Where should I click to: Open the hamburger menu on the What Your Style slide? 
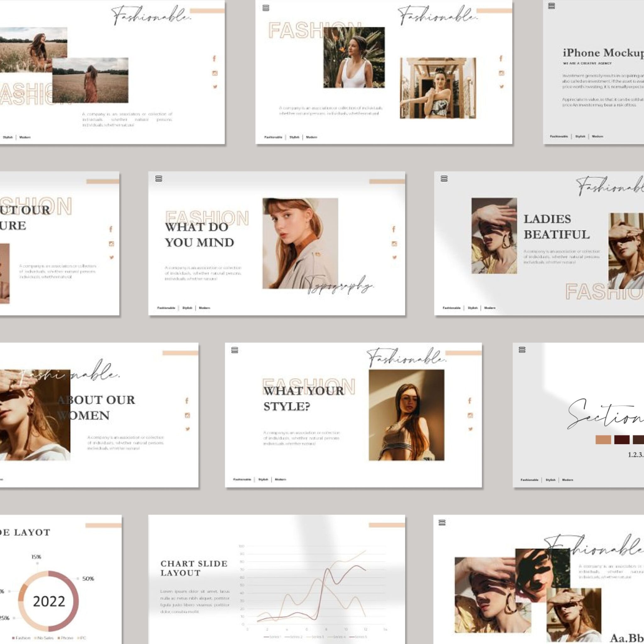click(235, 350)
